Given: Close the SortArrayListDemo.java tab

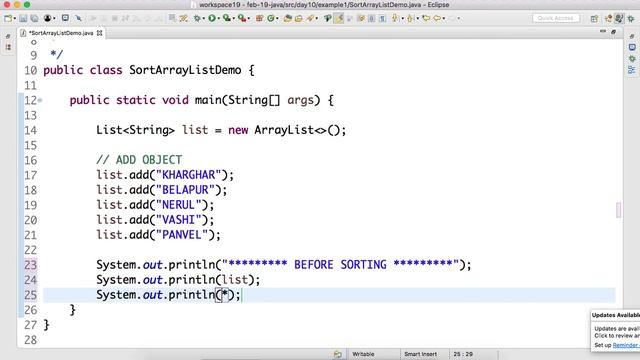Looking at the screenshot, I should pyautogui.click(x=100, y=33).
